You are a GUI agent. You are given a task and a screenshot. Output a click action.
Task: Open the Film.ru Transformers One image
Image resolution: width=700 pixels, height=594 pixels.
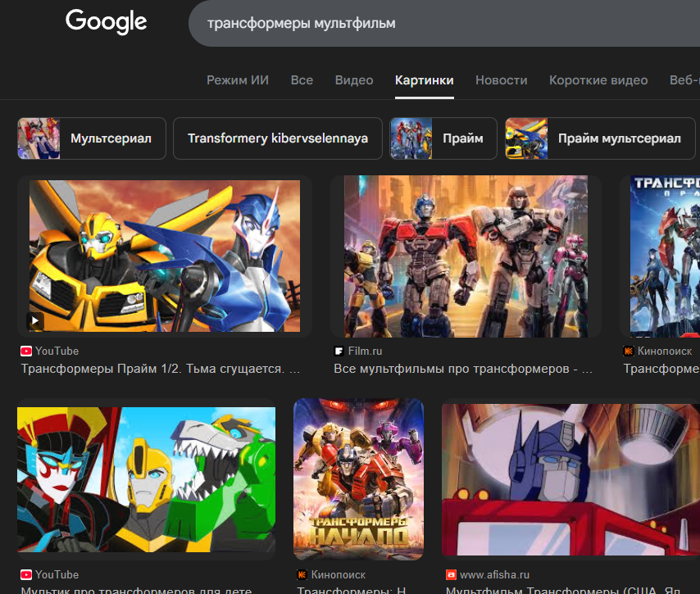click(x=466, y=256)
